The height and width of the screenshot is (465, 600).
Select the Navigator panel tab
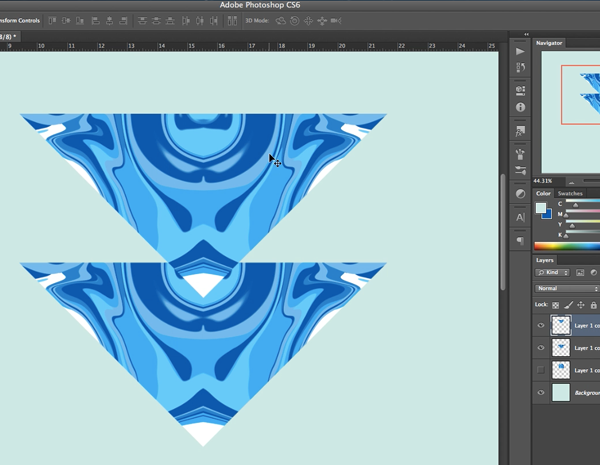click(x=549, y=43)
